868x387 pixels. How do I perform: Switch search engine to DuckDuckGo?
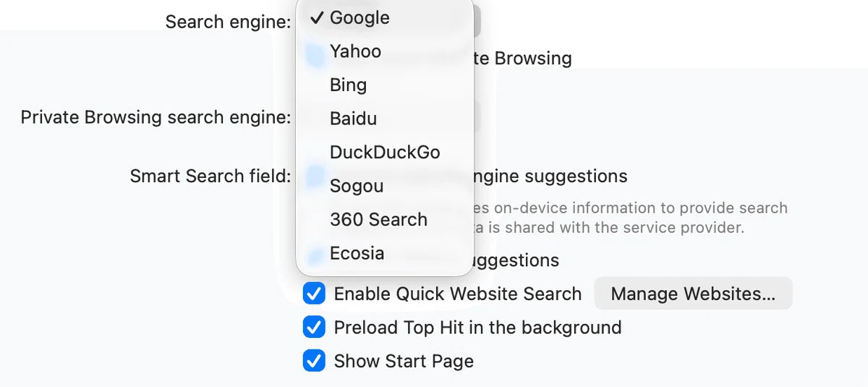coord(385,153)
